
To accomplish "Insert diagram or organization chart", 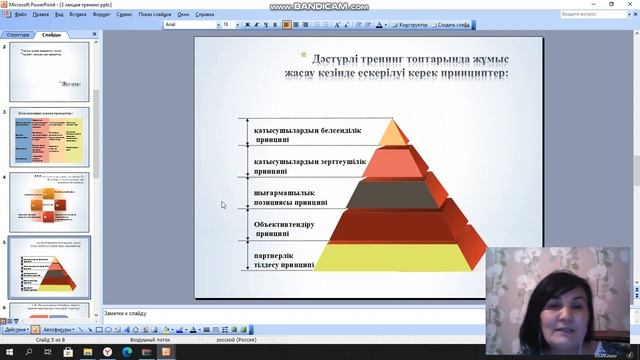I will tap(136, 330).
